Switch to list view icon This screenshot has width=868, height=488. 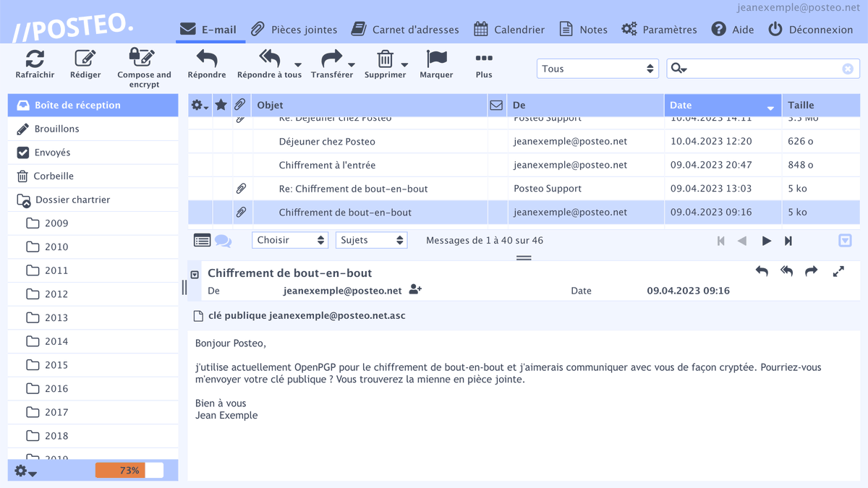[x=202, y=241]
